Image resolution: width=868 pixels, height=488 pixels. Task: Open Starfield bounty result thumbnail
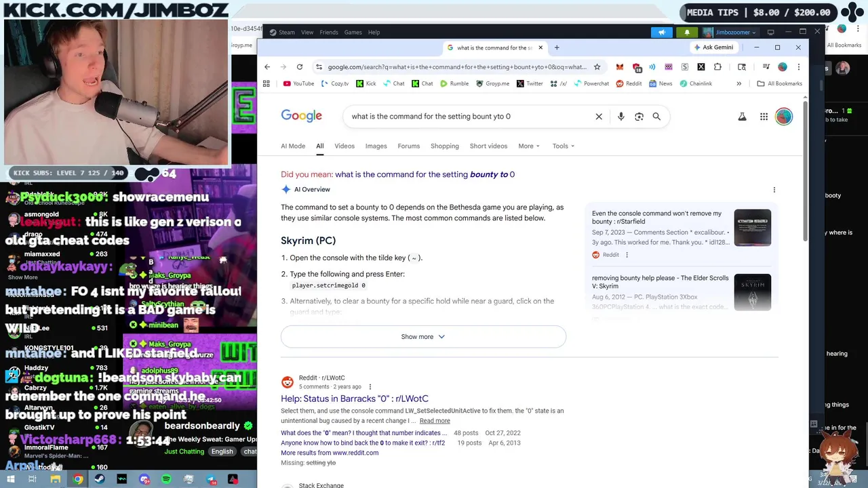[753, 228]
